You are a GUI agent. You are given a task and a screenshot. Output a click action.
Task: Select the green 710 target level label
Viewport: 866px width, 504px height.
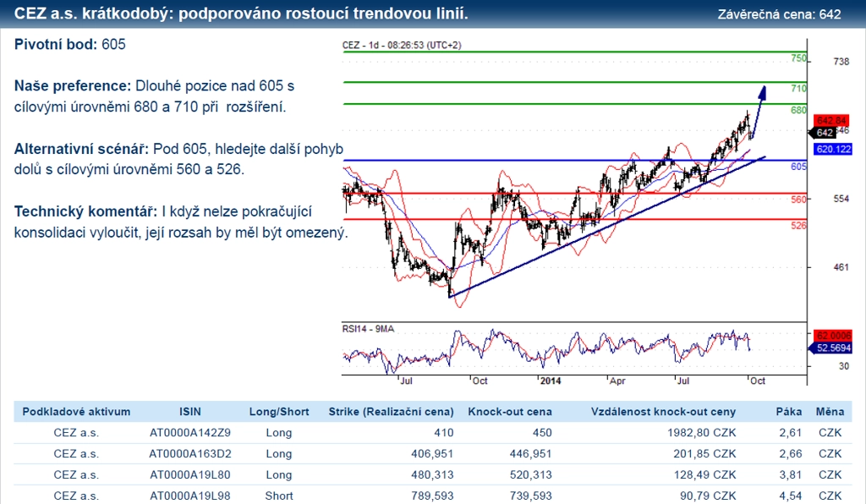click(798, 88)
